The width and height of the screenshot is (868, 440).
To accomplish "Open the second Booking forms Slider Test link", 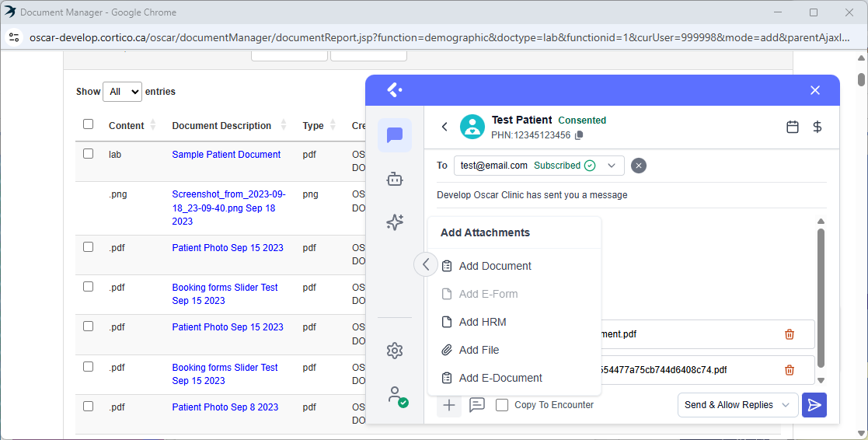I will [x=225, y=374].
